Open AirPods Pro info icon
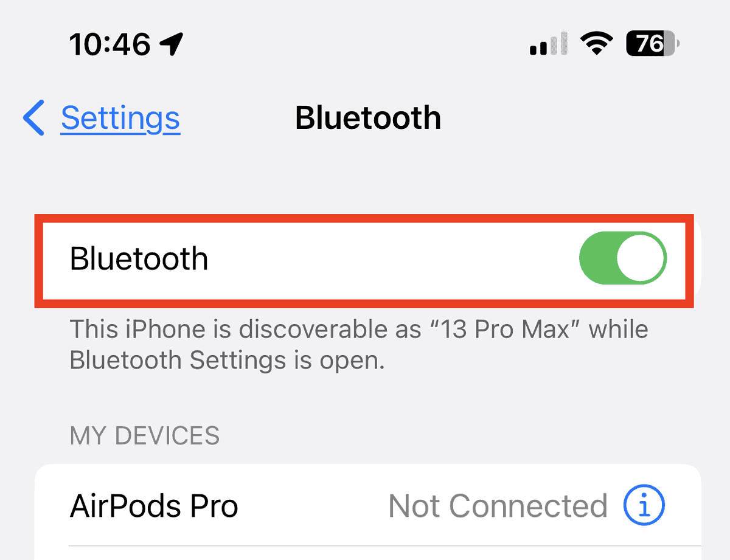730x560 pixels. [x=644, y=506]
